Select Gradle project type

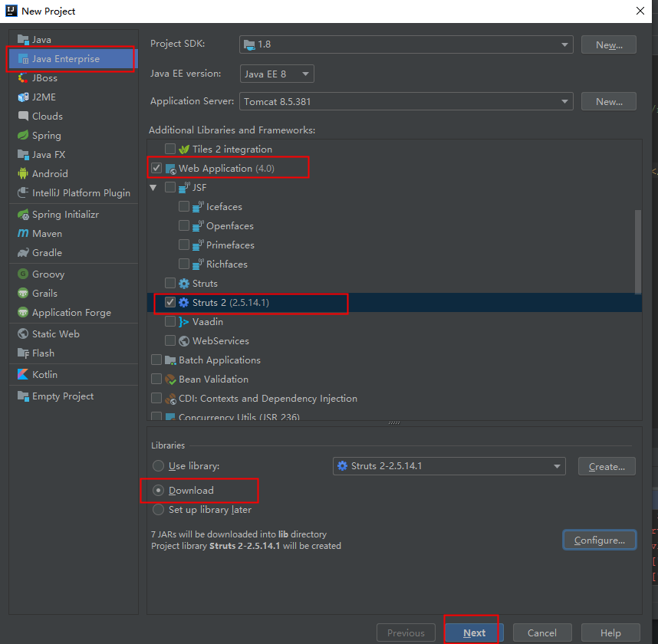(74, 252)
